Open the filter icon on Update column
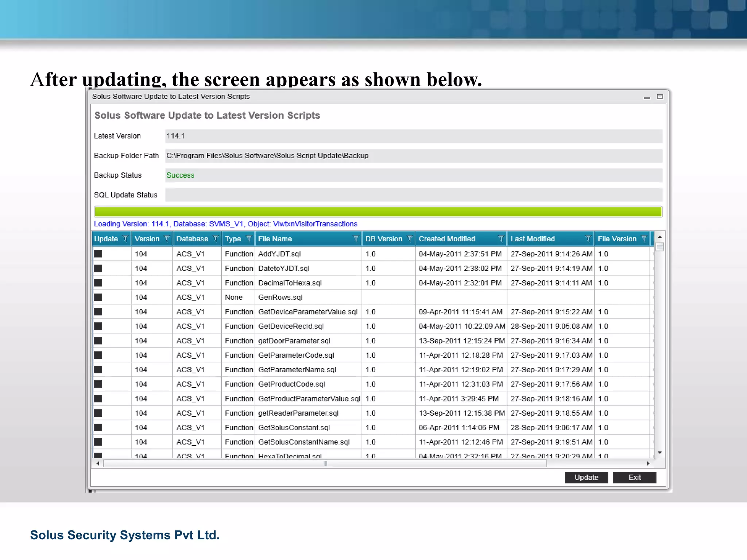 click(x=125, y=239)
